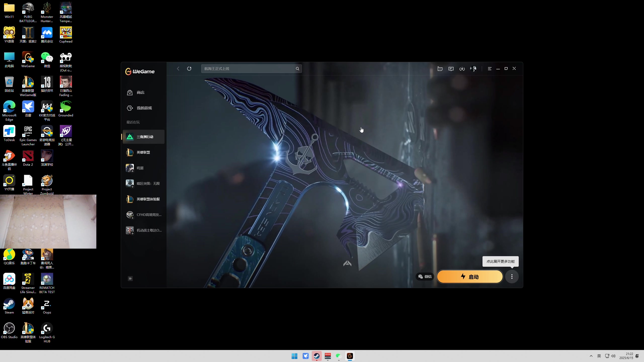Viewport: 644px width, 362px height.
Task: Refresh the WeGame page
Action: 189,69
